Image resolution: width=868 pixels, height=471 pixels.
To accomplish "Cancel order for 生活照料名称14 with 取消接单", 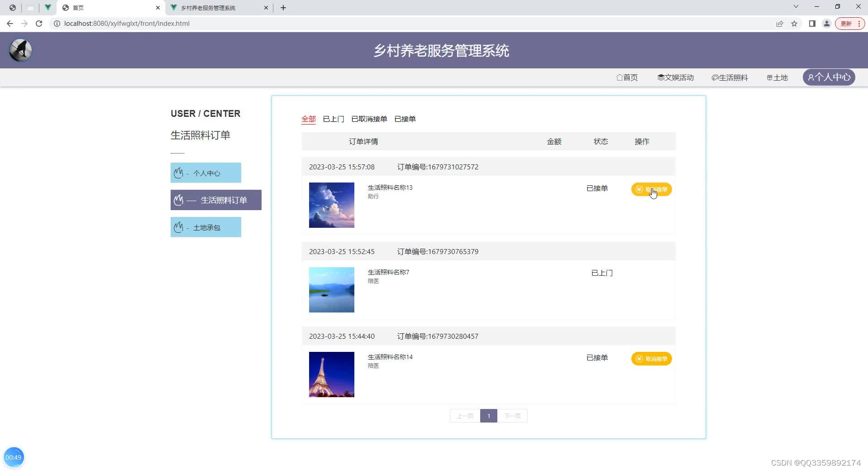I will pyautogui.click(x=651, y=359).
